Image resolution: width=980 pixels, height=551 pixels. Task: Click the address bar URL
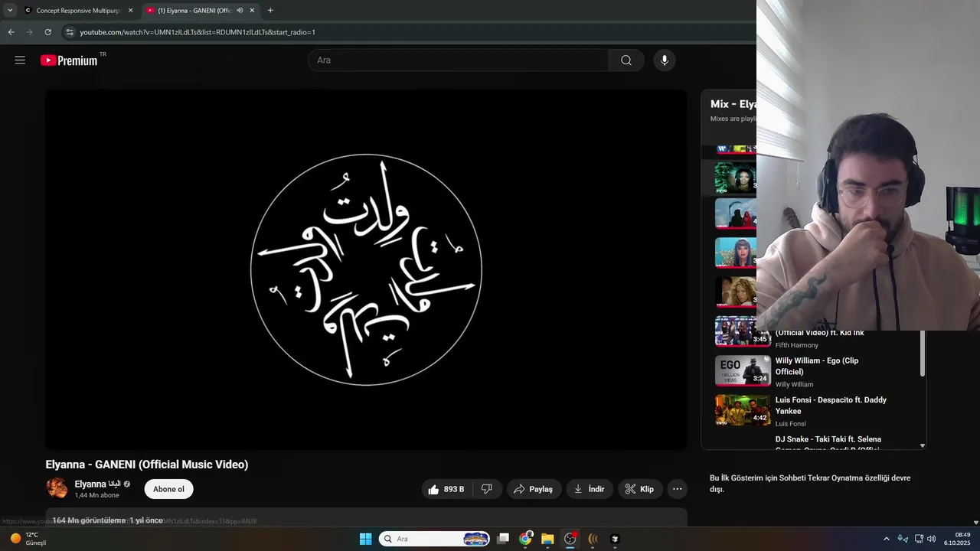pyautogui.click(x=198, y=32)
